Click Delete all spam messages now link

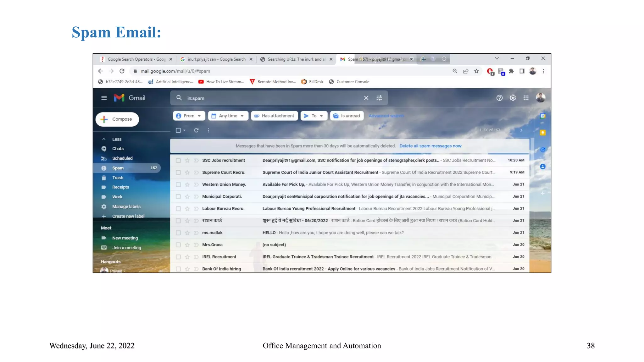coord(430,146)
